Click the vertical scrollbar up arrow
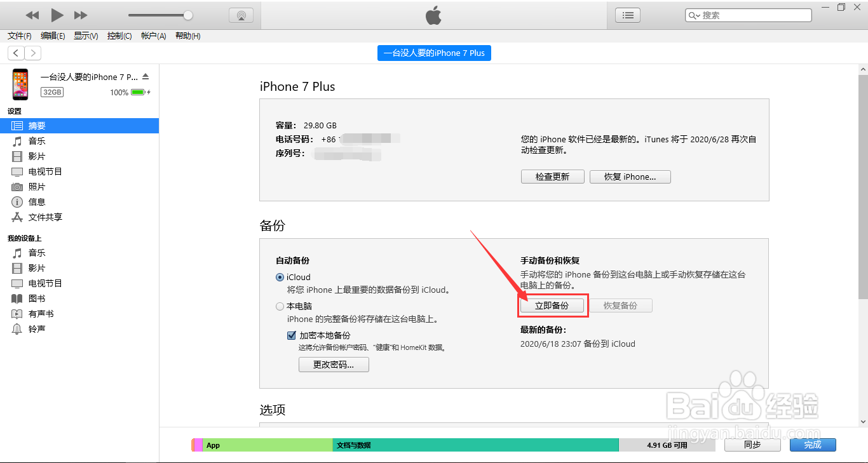 [863, 69]
